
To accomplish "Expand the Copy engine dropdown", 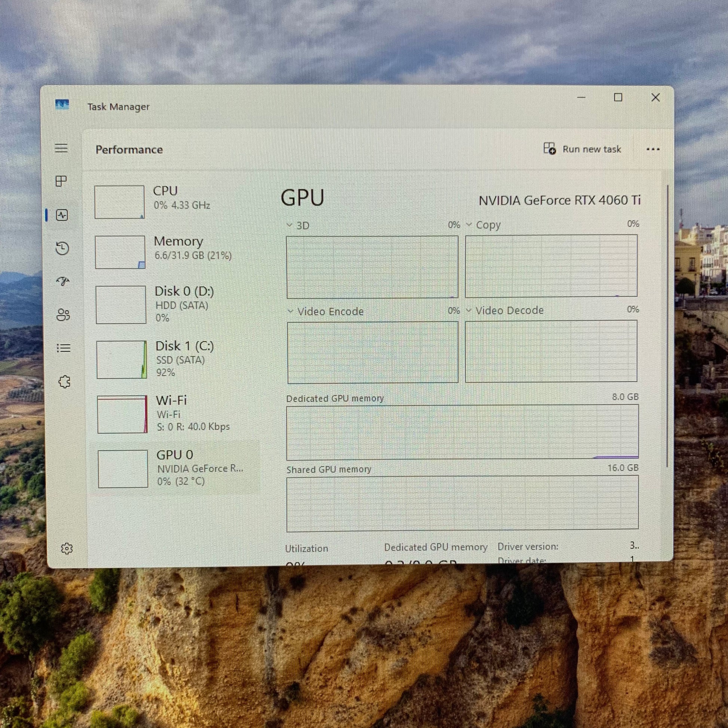I will click(483, 225).
